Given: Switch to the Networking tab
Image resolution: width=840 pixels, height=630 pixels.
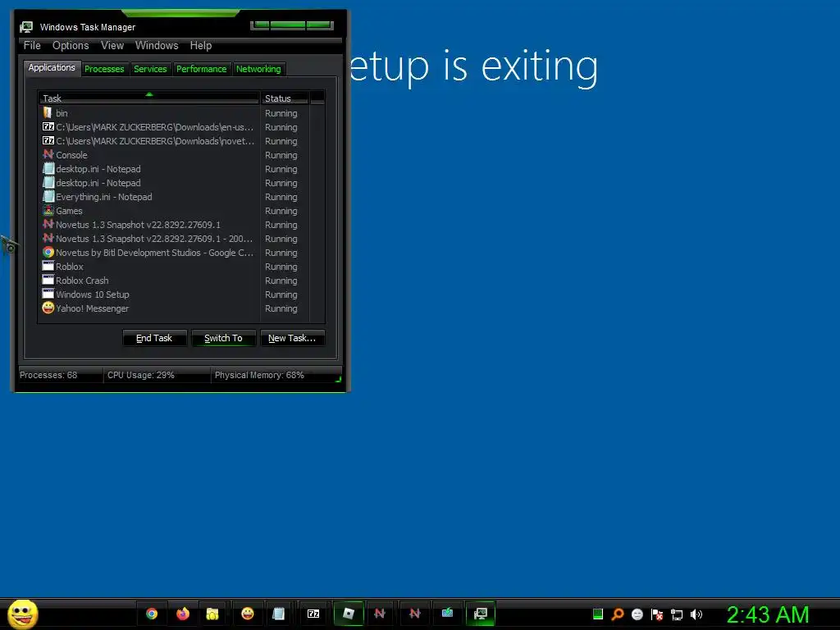Looking at the screenshot, I should 258,69.
